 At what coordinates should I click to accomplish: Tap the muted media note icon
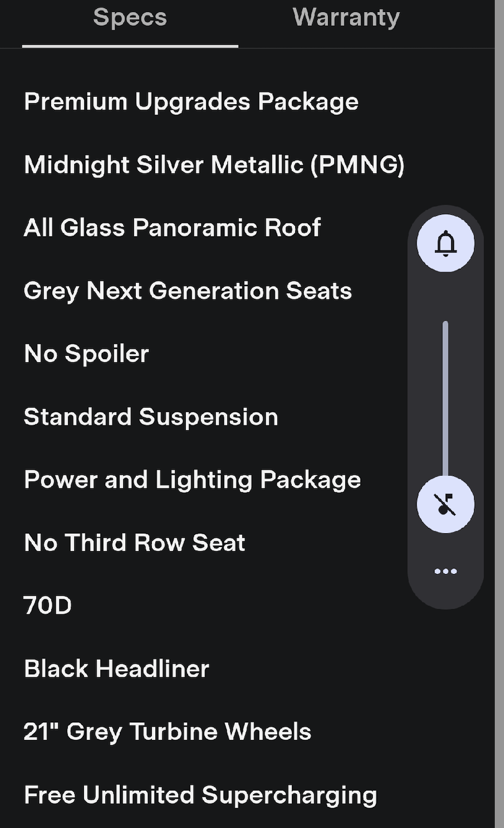click(x=445, y=504)
